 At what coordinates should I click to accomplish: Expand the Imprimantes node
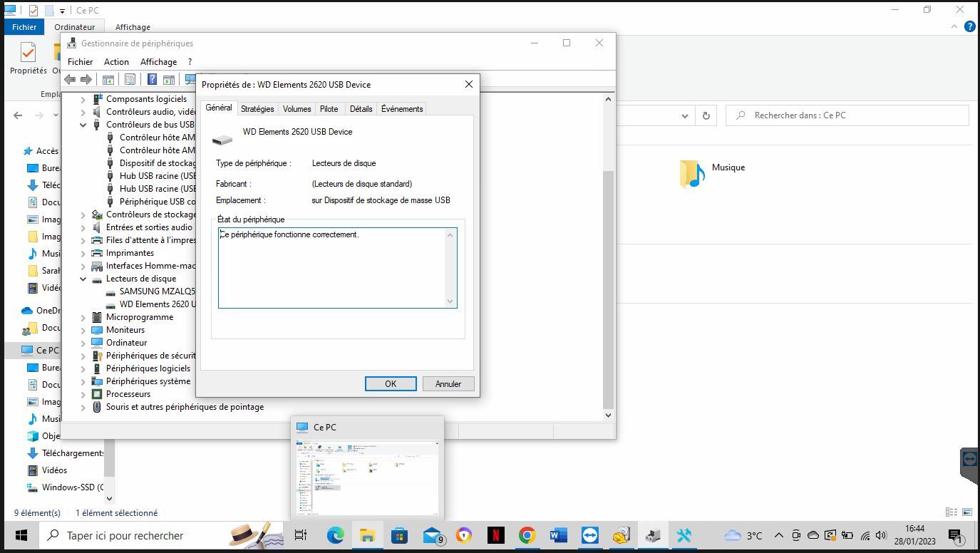83,253
